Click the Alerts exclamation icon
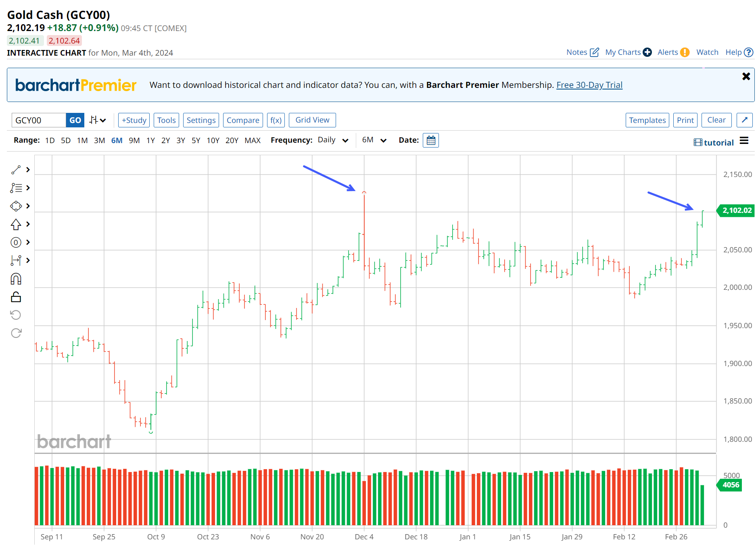This screenshot has width=756, height=545. pyautogui.click(x=685, y=52)
